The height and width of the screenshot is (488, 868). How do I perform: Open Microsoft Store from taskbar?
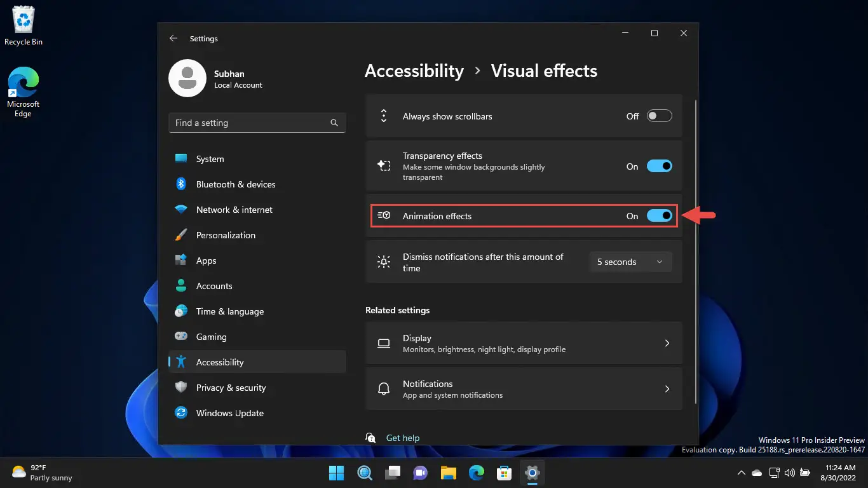(x=505, y=473)
